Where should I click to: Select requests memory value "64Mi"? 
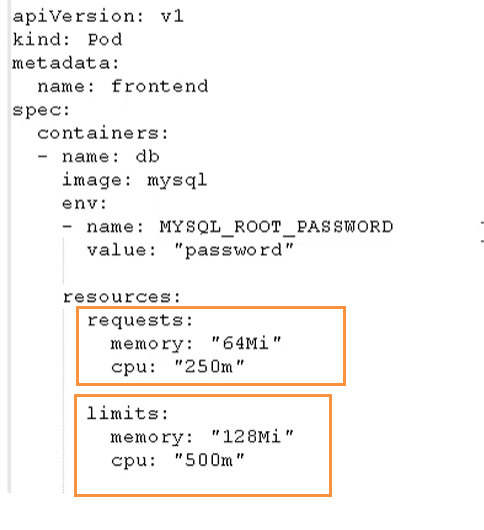point(246,343)
